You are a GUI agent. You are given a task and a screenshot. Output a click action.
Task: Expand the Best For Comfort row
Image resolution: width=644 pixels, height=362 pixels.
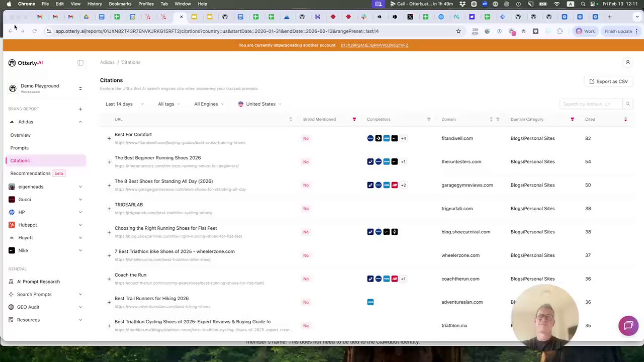109,138
